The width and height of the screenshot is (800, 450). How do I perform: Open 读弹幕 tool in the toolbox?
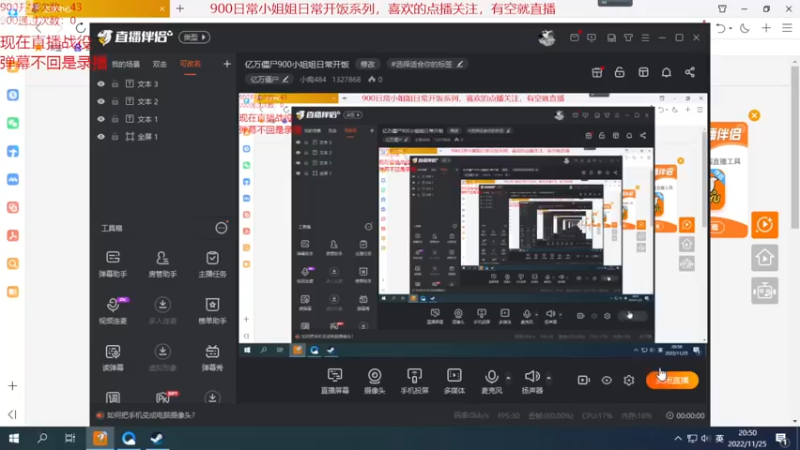(x=113, y=357)
